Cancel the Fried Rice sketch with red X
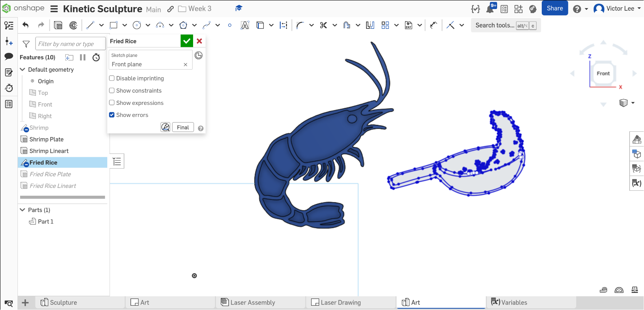This screenshot has height=310, width=644. click(x=199, y=41)
